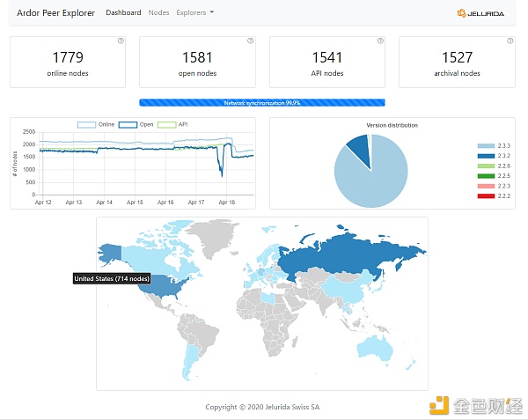Screen dimensions: 528x420
Task: Go to the Dashboard tab
Action: (x=123, y=12)
